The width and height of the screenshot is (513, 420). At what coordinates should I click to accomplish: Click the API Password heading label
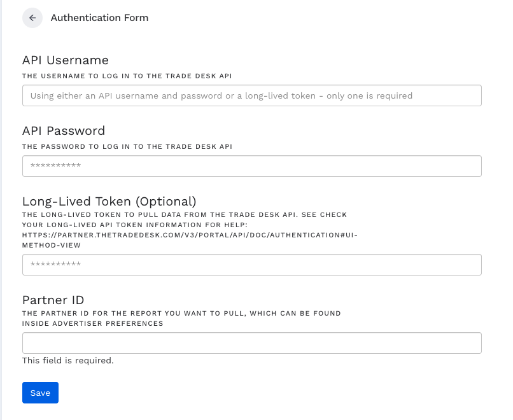point(64,131)
